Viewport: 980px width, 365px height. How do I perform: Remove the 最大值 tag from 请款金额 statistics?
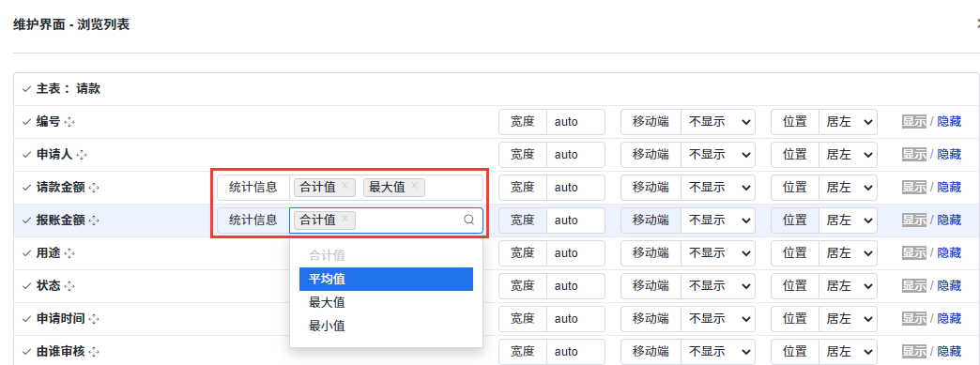[414, 186]
